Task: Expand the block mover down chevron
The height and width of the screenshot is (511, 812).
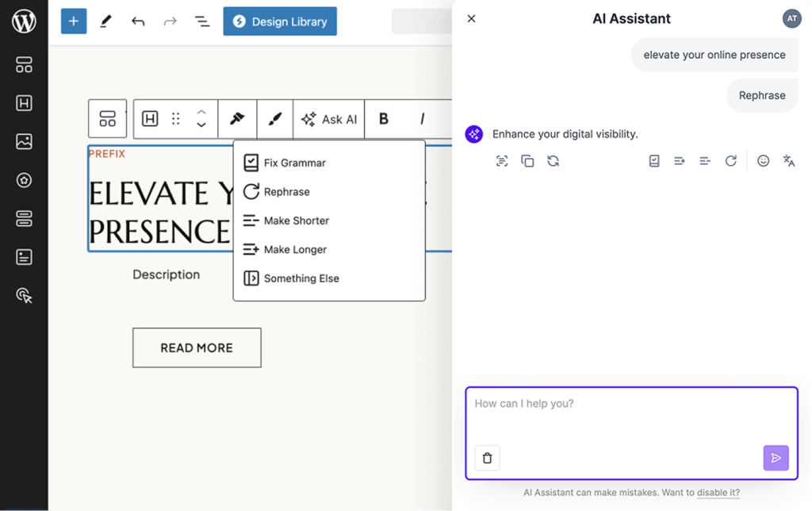Action: [x=201, y=125]
